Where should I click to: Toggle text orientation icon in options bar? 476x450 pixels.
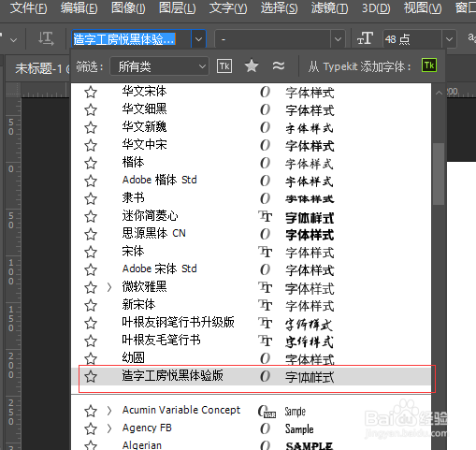[46, 39]
